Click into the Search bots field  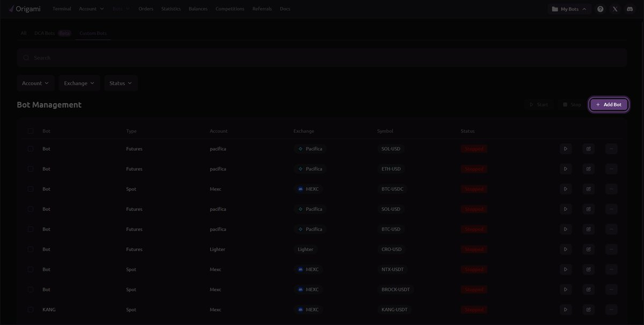click(x=322, y=57)
